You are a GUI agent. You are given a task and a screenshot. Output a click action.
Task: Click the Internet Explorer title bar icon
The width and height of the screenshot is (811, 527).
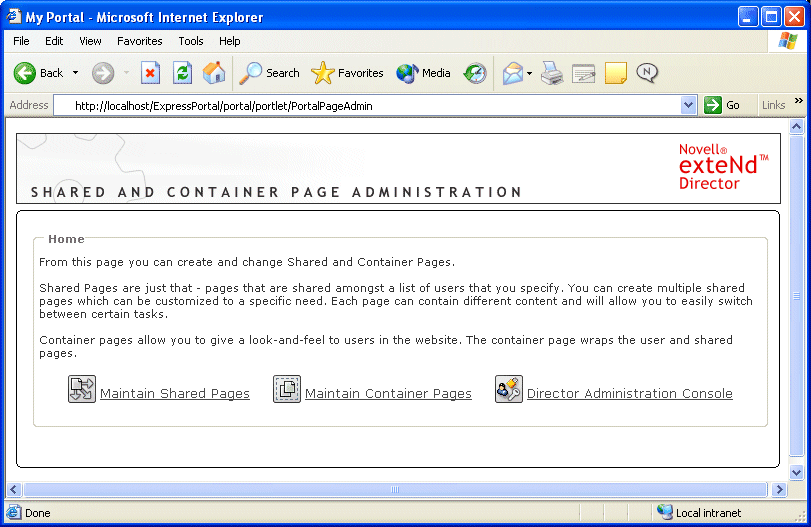pyautogui.click(x=13, y=17)
